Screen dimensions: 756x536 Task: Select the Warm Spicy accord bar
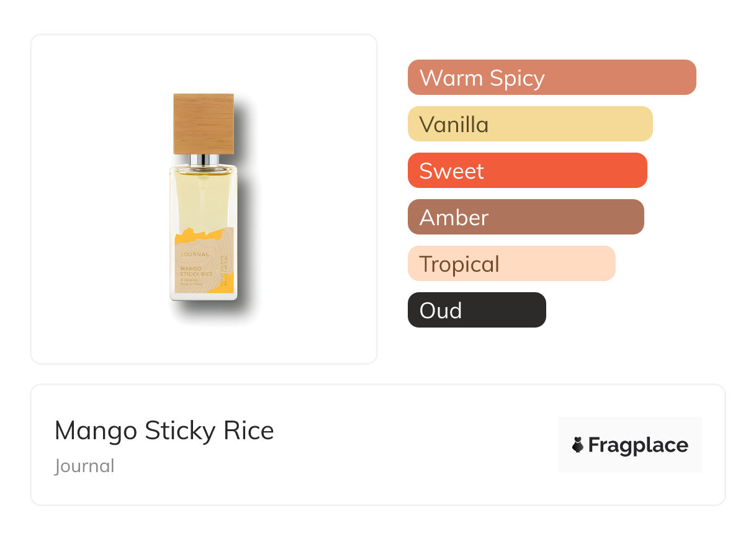click(x=551, y=78)
